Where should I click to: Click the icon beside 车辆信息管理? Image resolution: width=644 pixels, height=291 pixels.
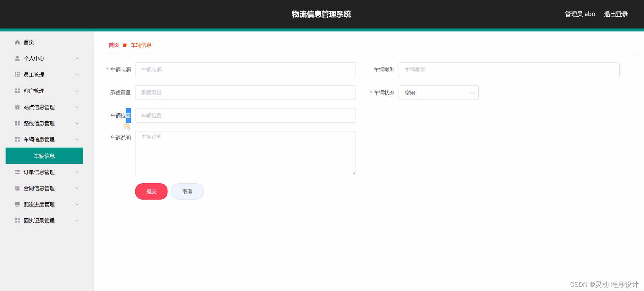point(17,139)
